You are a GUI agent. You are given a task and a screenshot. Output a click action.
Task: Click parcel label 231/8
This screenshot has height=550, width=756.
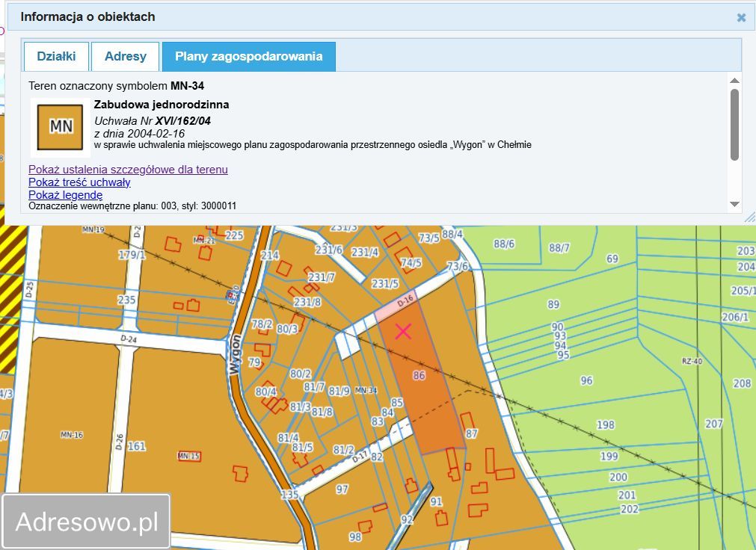[307, 302]
